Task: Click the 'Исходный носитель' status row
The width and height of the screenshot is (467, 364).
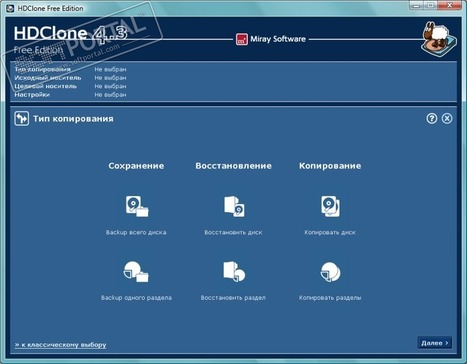Action: [70, 78]
